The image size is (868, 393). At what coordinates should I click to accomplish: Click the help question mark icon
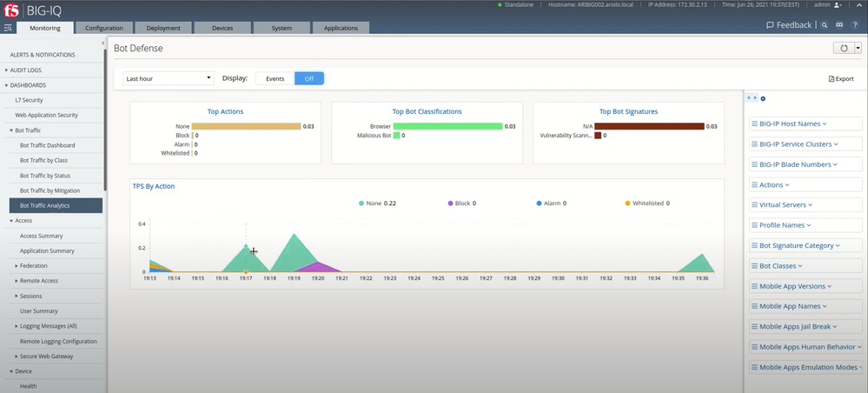click(853, 25)
